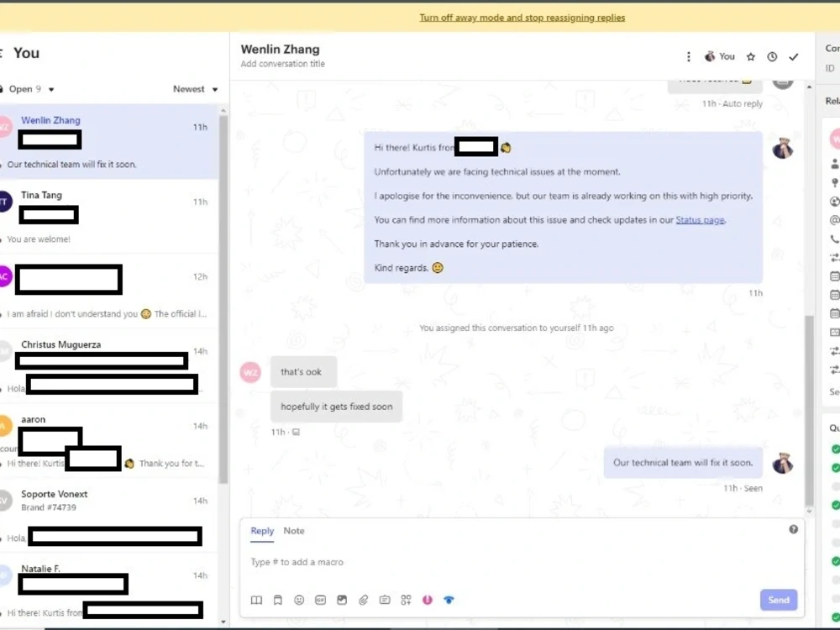Image resolution: width=840 pixels, height=630 pixels.
Task: Click the globe icon in details sidebar
Action: tap(835, 202)
